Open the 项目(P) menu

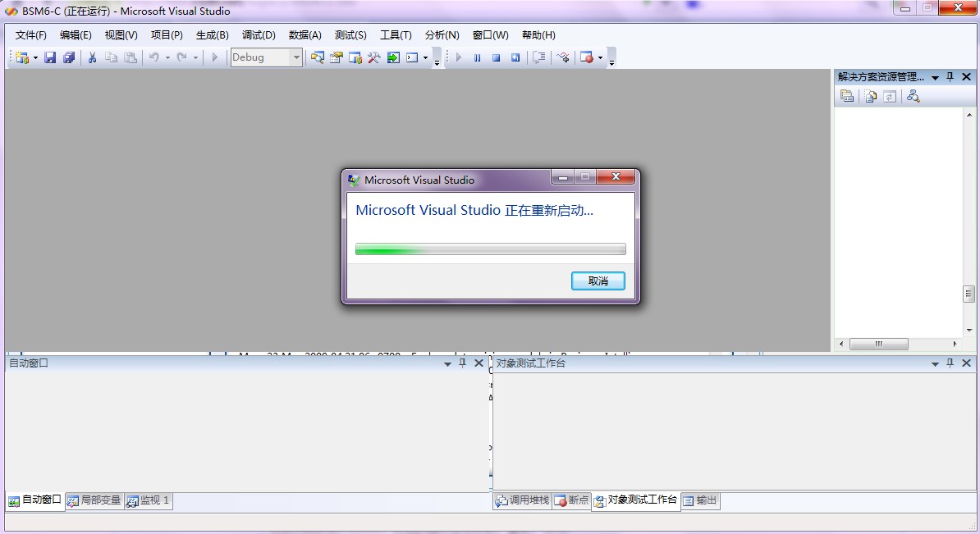pyautogui.click(x=167, y=35)
